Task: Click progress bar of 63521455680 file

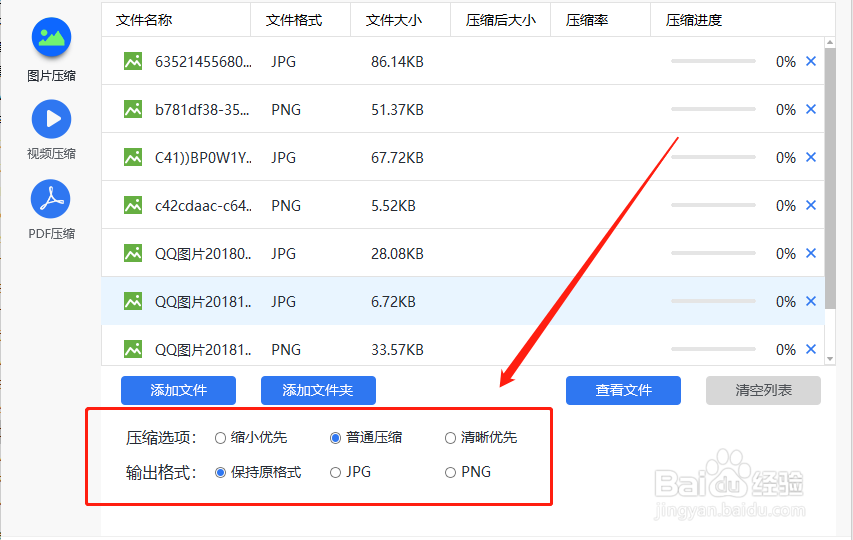Action: (x=713, y=61)
